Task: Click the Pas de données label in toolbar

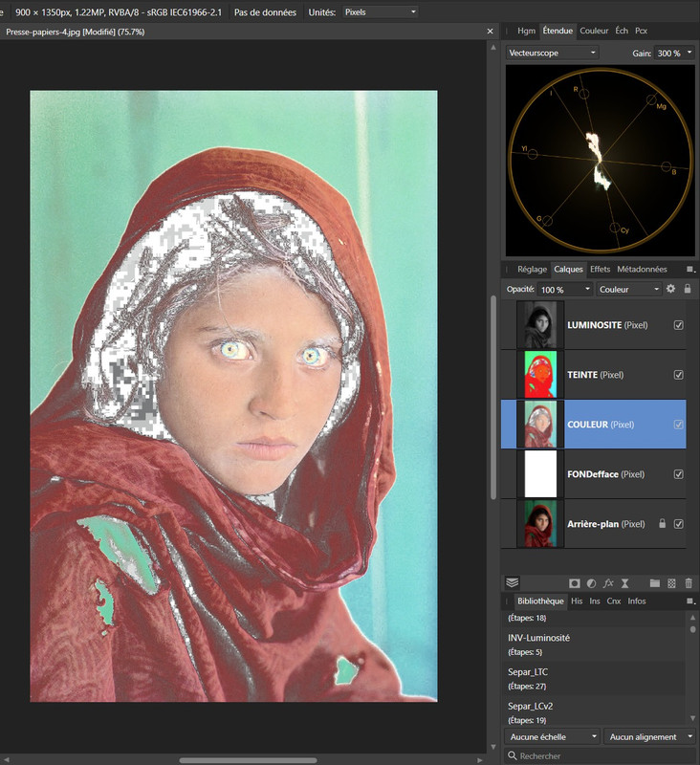Action: click(265, 12)
